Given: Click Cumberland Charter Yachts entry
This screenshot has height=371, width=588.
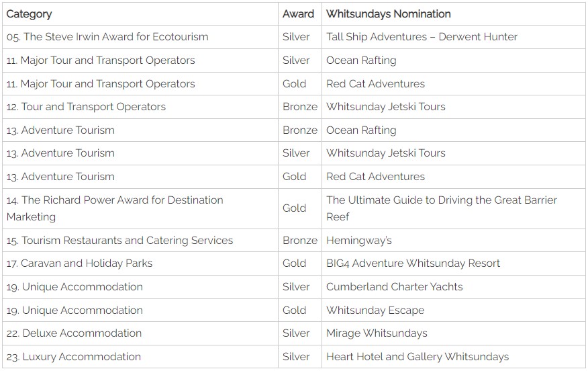Looking at the screenshot, I should pos(394,287).
